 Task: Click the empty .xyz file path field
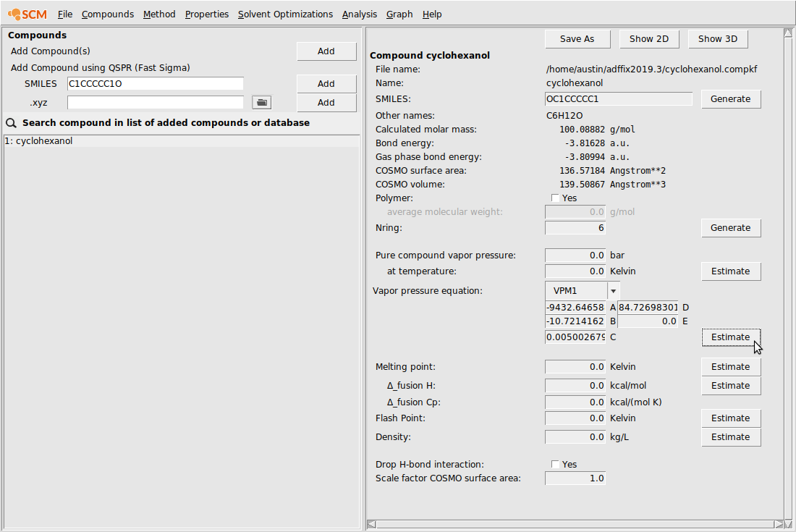coord(156,103)
